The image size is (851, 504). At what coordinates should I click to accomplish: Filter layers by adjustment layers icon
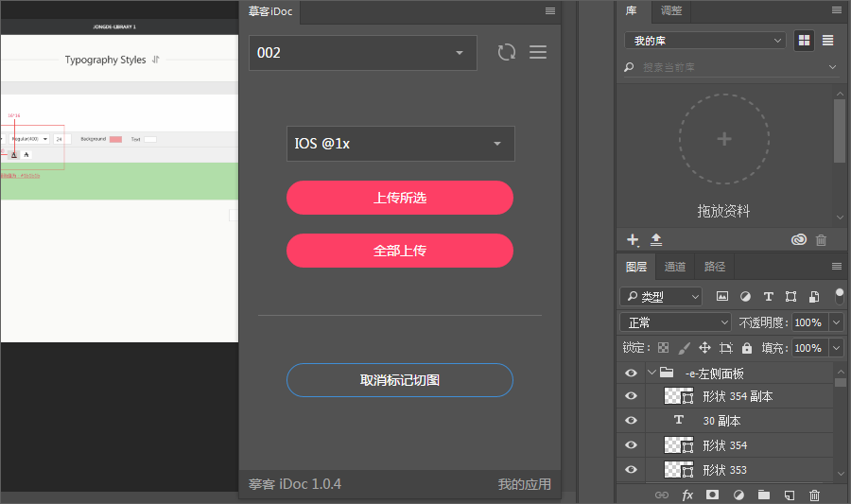coord(746,296)
